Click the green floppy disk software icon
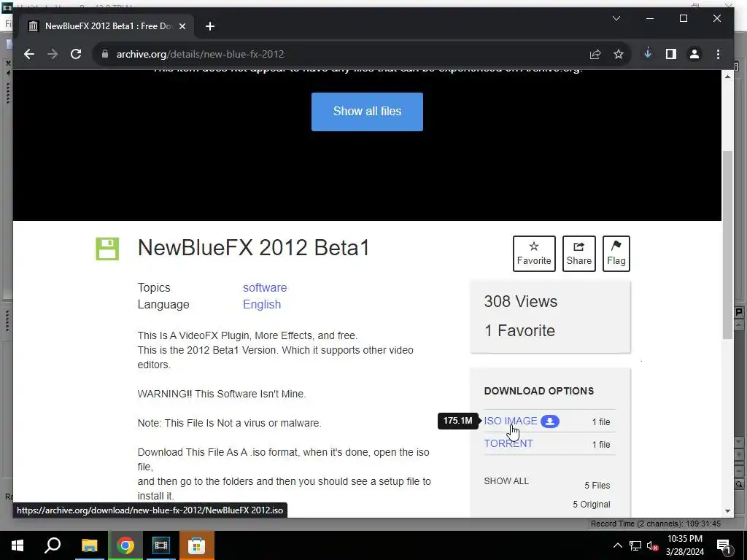The width and height of the screenshot is (747, 560). point(107,249)
